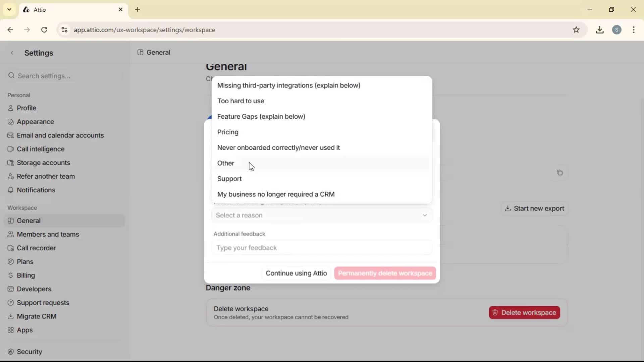Collapse Settings with back chevron
644x362 pixels.
pyautogui.click(x=12, y=53)
